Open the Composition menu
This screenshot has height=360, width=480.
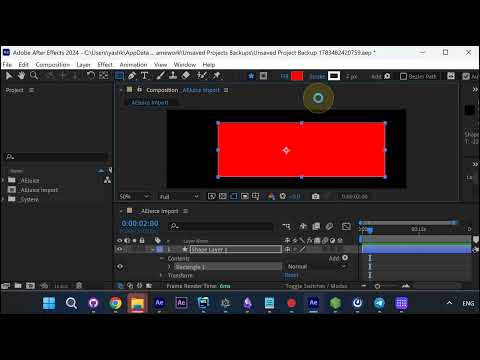click(x=53, y=64)
